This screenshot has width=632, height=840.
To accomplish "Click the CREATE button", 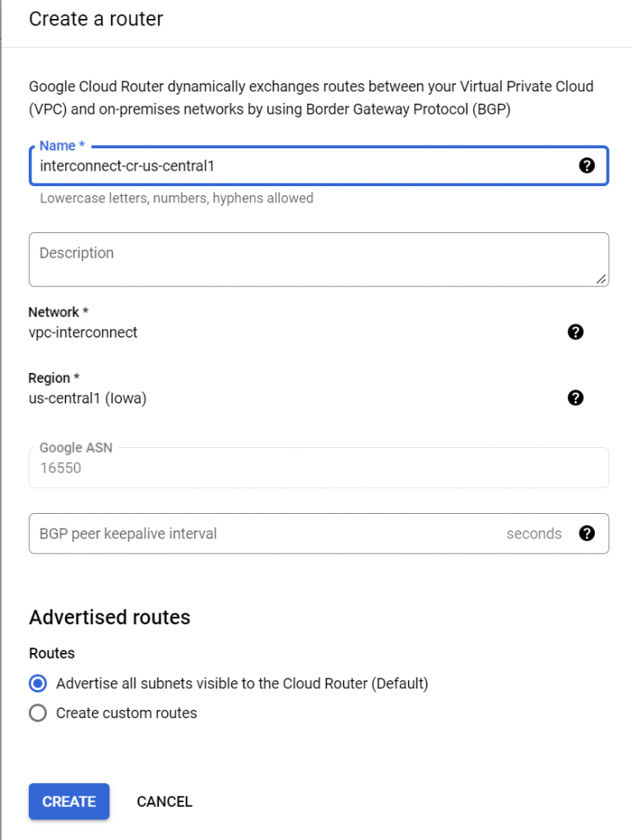I will tap(68, 801).
